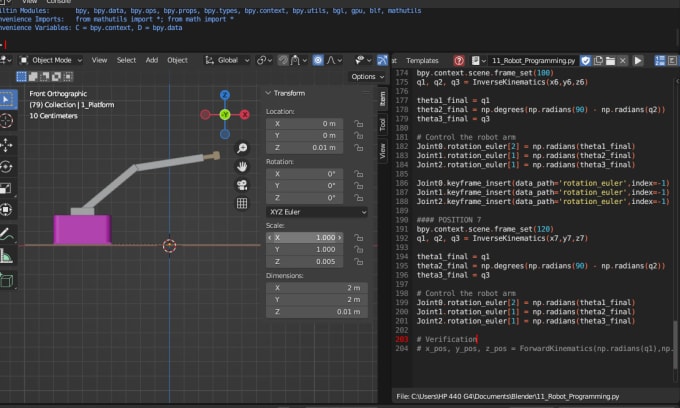This screenshot has width=680, height=408.
Task: Open the snapping options dropdown
Action: point(299,60)
